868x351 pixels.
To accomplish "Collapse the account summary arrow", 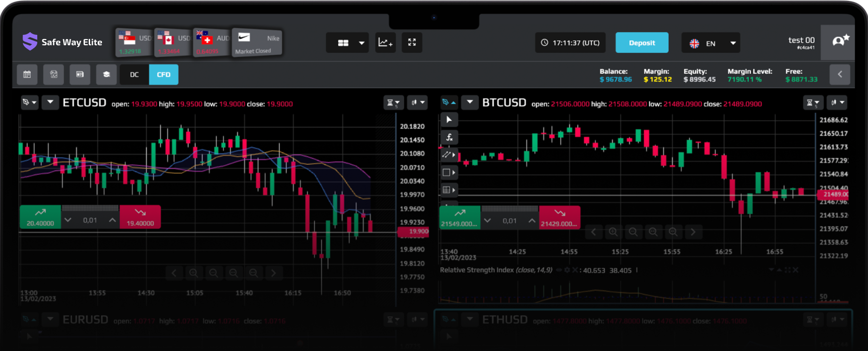I will (x=840, y=74).
